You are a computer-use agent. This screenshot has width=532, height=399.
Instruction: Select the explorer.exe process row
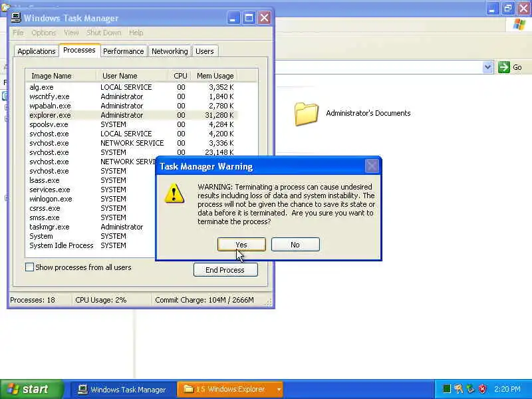[132, 115]
